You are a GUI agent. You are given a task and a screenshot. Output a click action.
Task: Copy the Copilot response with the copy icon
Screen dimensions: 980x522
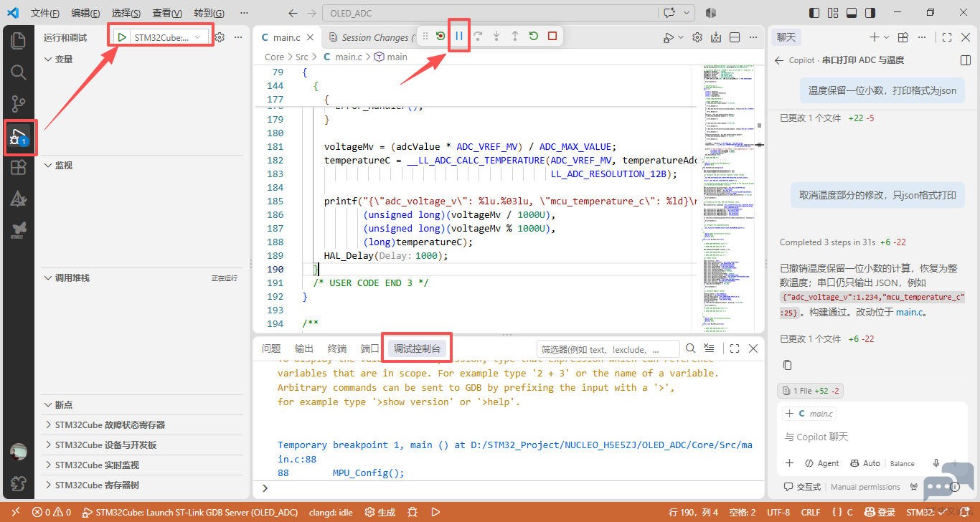coord(788,365)
